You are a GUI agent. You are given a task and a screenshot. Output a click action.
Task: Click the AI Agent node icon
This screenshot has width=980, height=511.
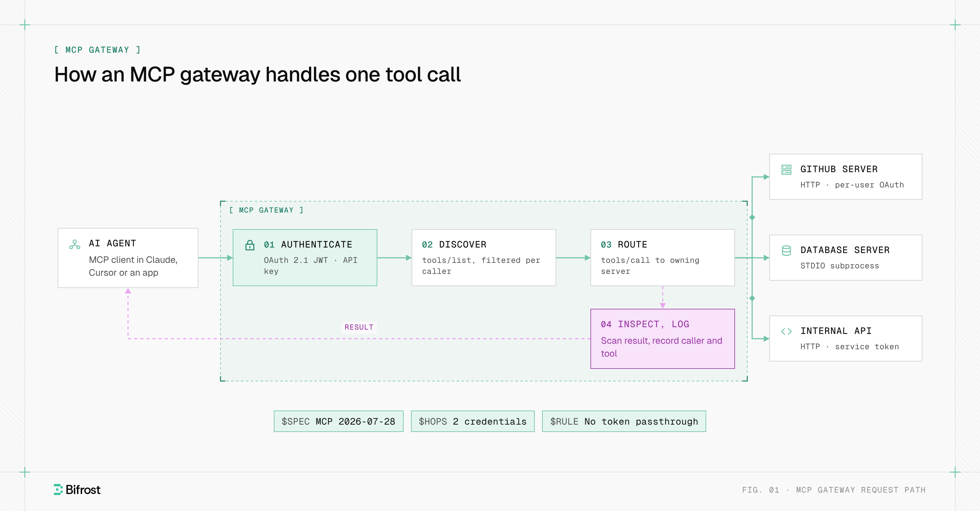click(74, 244)
